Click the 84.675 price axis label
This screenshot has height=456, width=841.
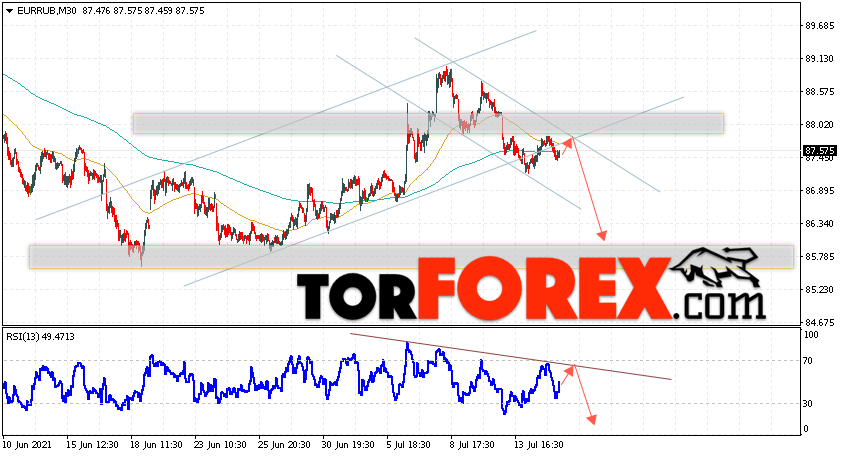coord(820,322)
